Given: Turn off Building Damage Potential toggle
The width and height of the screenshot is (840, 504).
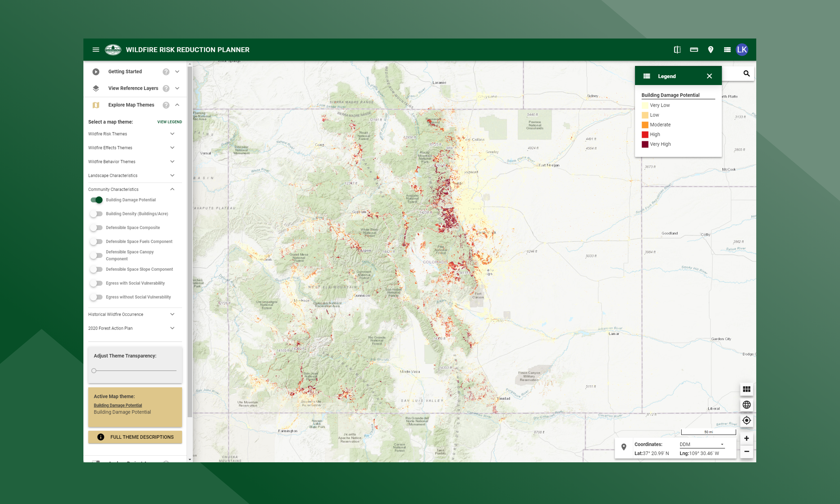Looking at the screenshot, I should (96, 200).
